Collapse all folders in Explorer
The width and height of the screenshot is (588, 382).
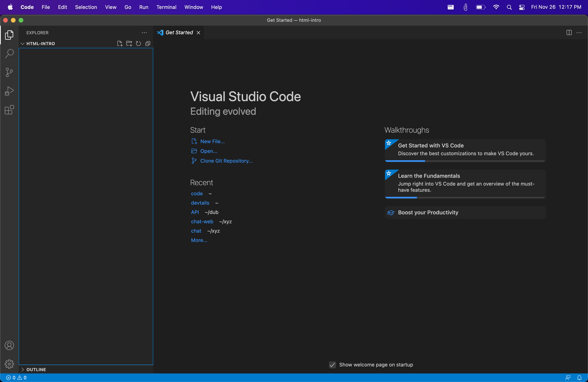click(148, 44)
